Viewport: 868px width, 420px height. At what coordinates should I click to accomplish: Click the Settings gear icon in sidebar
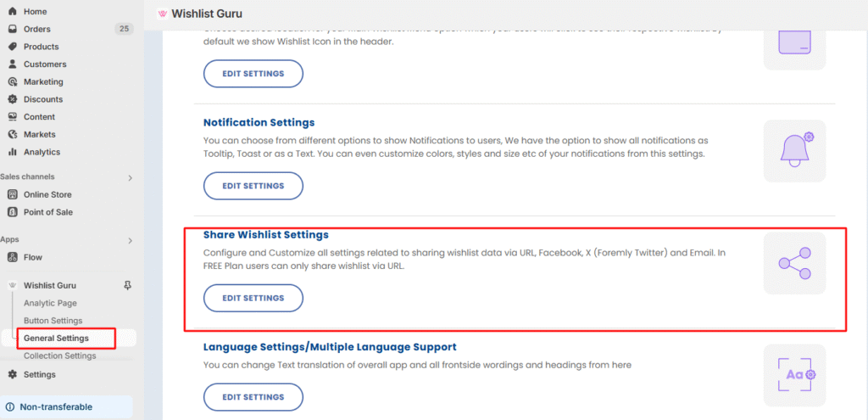[13, 374]
